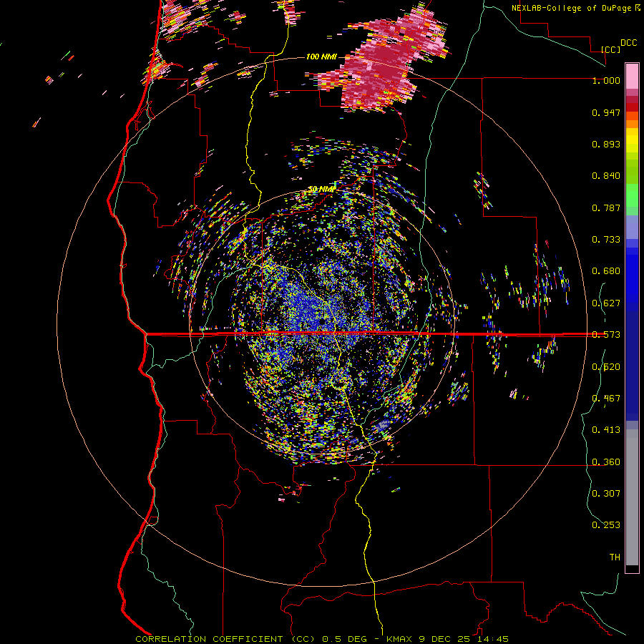644x644 pixels.
Task: Click the [CC] product label
Action: coord(610,49)
